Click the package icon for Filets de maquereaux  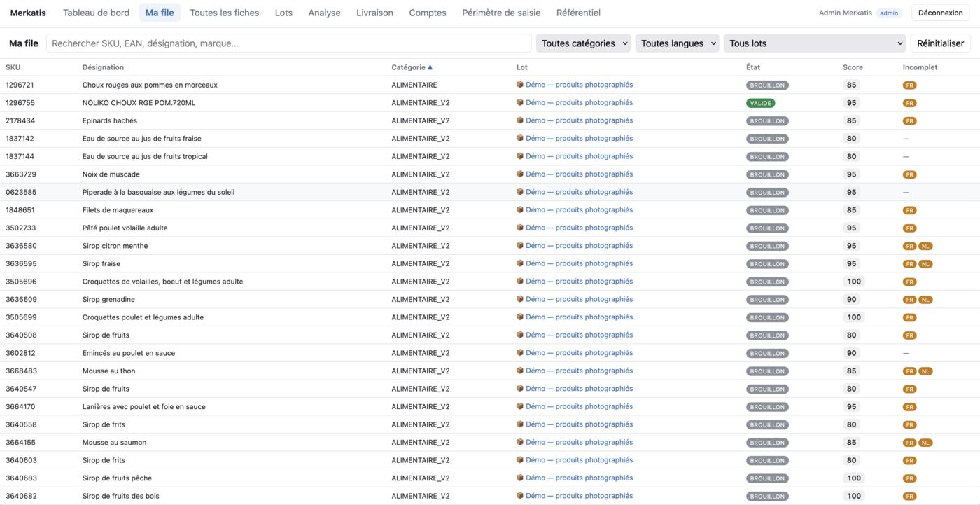point(520,210)
